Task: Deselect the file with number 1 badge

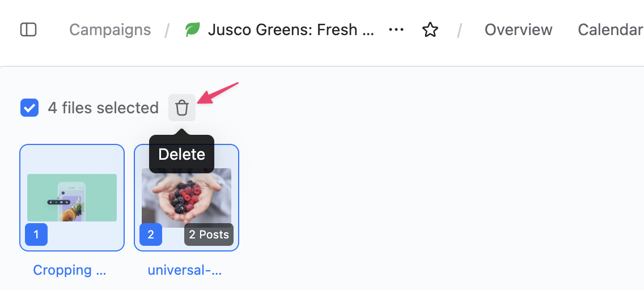Action: 36,234
